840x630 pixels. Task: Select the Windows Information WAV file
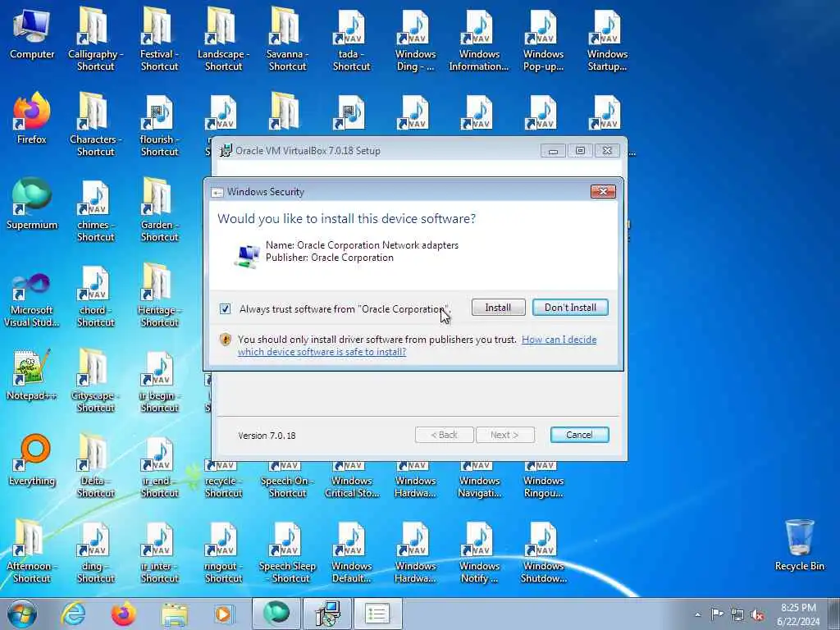(x=479, y=39)
